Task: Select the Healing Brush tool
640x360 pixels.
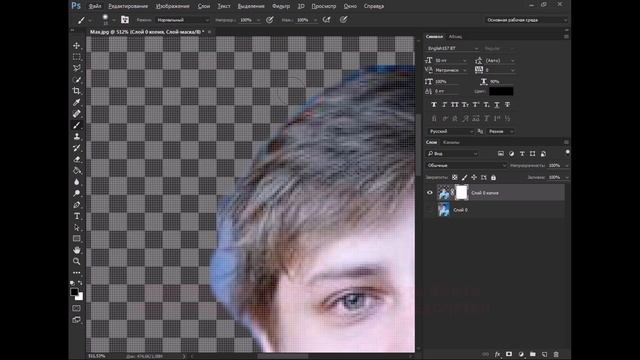Action: click(x=76, y=114)
